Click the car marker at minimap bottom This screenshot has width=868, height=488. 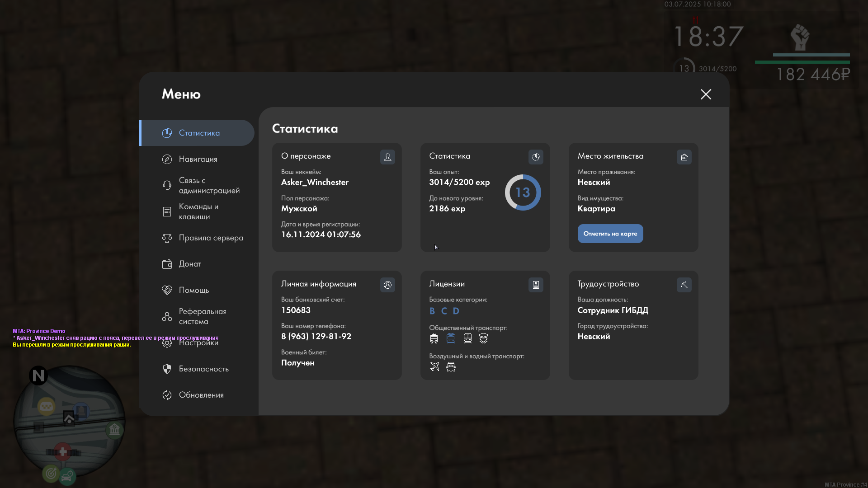[67, 476]
